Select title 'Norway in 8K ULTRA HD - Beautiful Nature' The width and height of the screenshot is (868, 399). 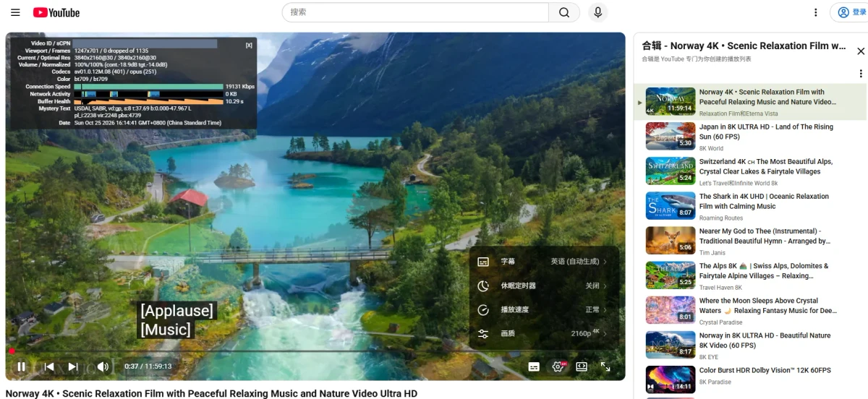pos(764,340)
